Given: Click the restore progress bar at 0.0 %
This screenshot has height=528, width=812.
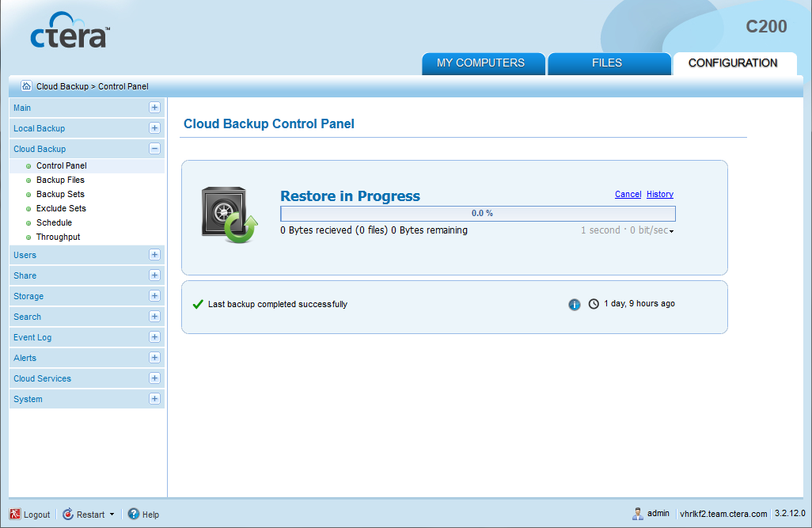Looking at the screenshot, I should tap(478, 214).
